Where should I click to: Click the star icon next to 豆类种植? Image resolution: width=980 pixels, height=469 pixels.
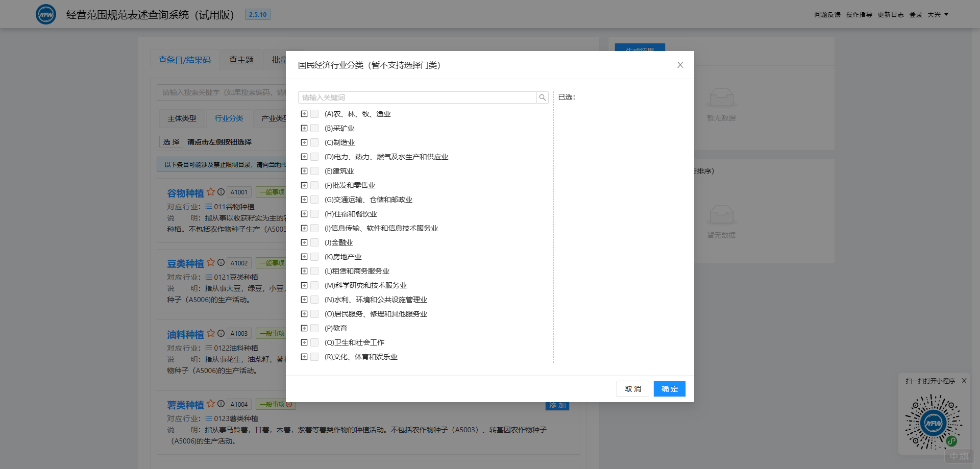[211, 262]
